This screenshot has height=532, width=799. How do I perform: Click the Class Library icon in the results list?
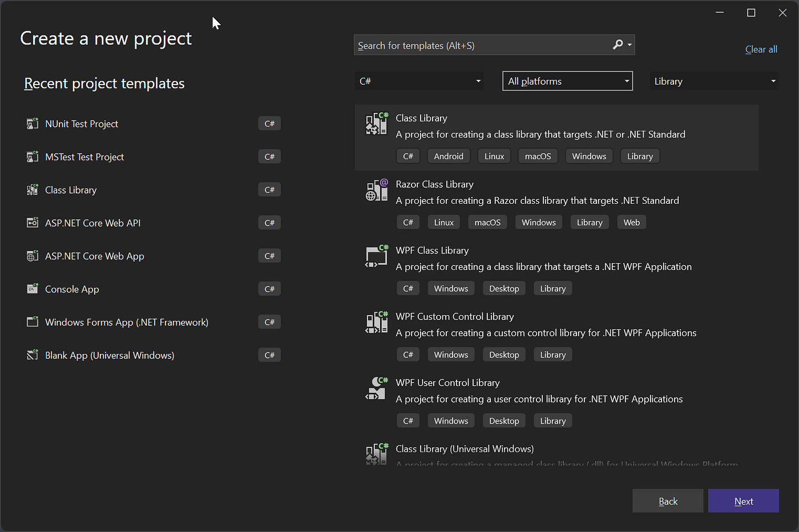(x=377, y=123)
